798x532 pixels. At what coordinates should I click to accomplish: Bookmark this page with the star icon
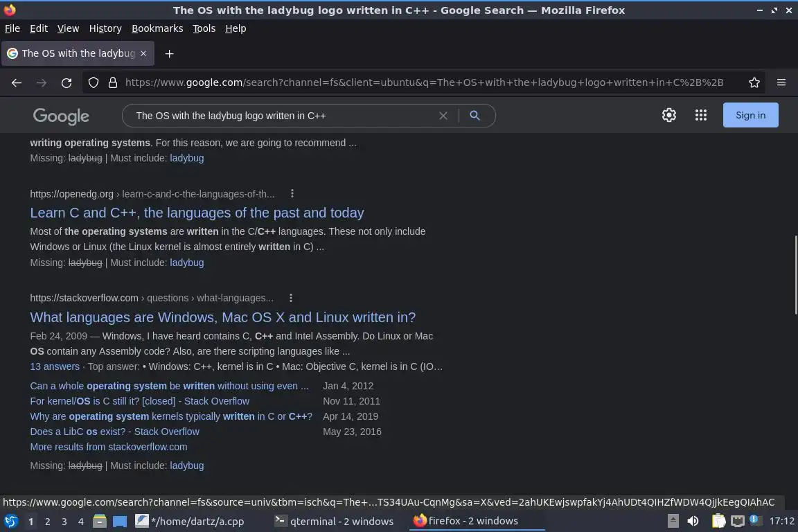(x=754, y=82)
